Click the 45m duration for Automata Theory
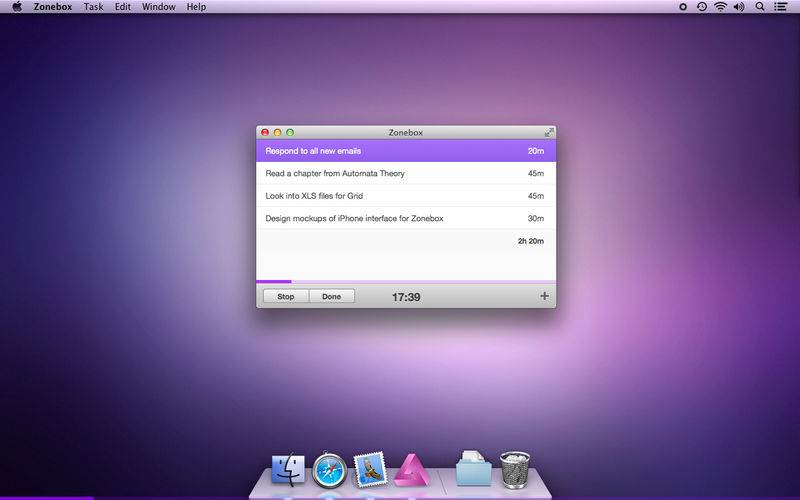 coord(536,173)
